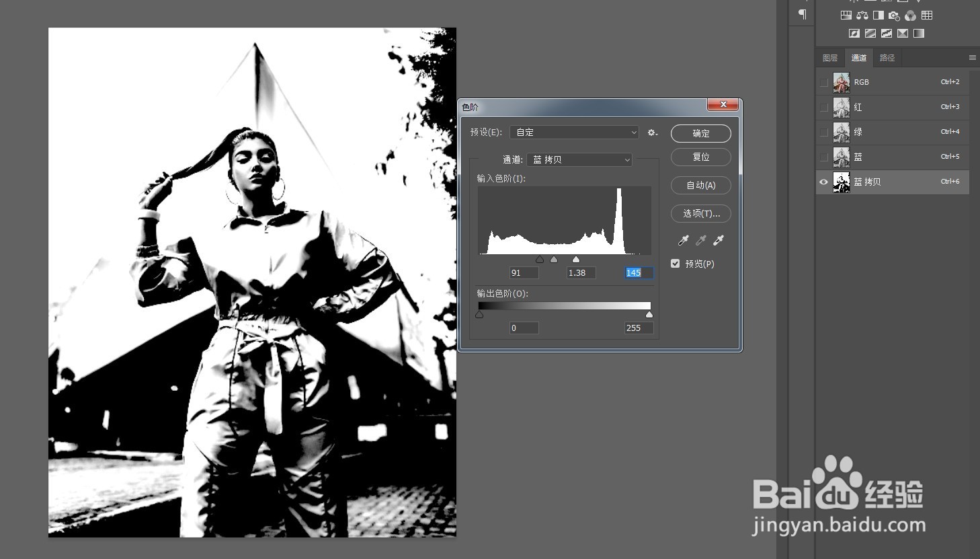Select the Green (绿) channel thumbnail
This screenshot has height=559, width=980.
[x=842, y=132]
